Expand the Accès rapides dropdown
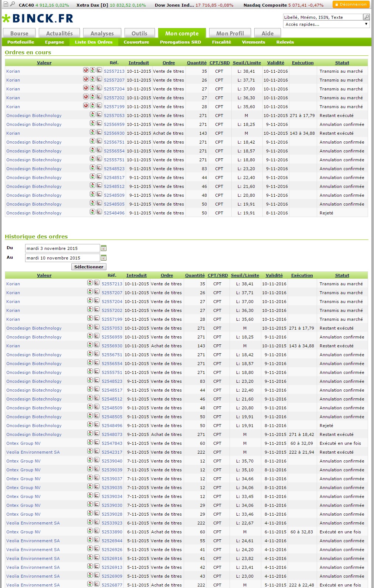374x588 pixels. [x=326, y=24]
